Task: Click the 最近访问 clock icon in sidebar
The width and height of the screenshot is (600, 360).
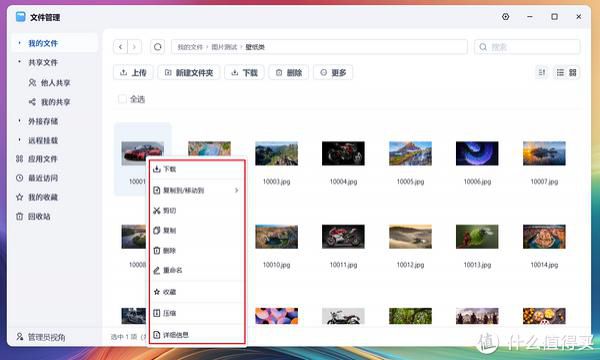Action: tap(20, 178)
